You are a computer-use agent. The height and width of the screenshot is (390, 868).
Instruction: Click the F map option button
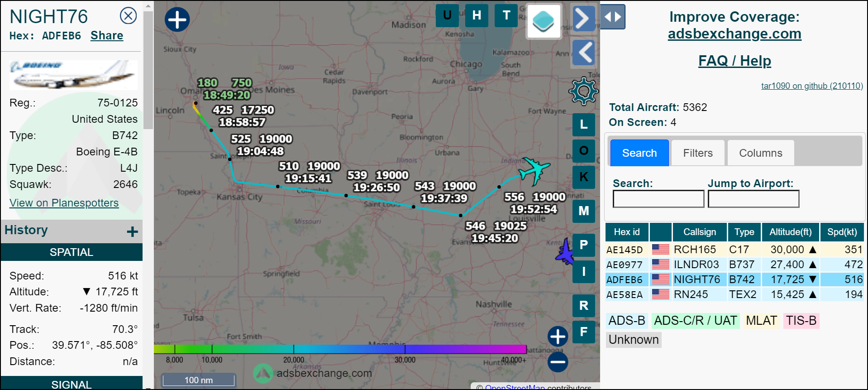point(584,332)
